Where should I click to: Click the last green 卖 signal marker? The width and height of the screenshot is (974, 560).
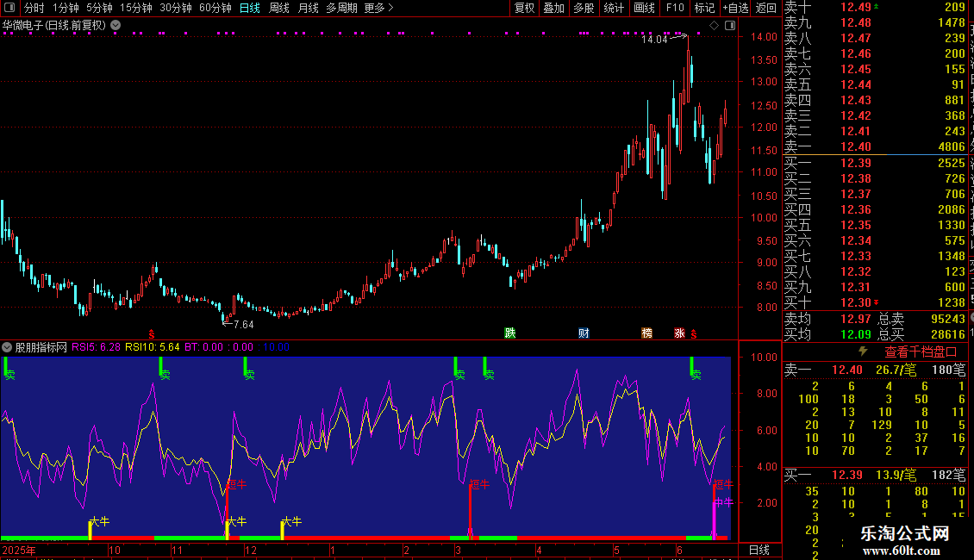695,370
